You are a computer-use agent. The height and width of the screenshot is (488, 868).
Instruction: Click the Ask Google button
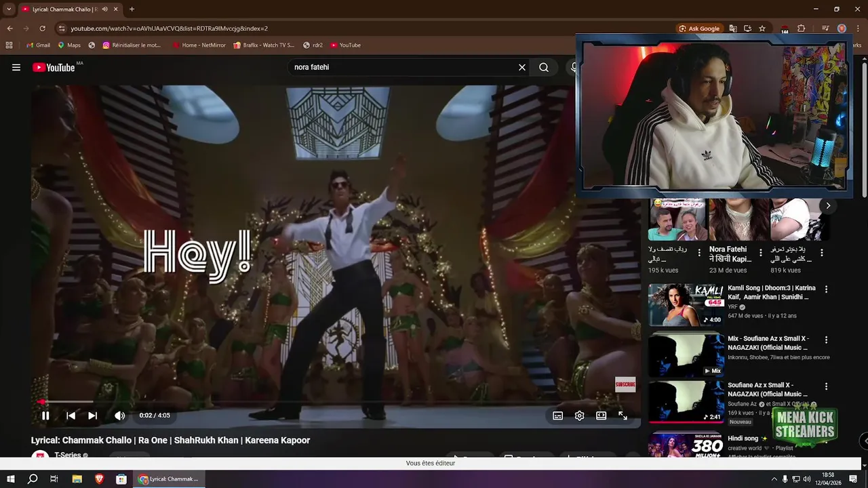(x=699, y=28)
